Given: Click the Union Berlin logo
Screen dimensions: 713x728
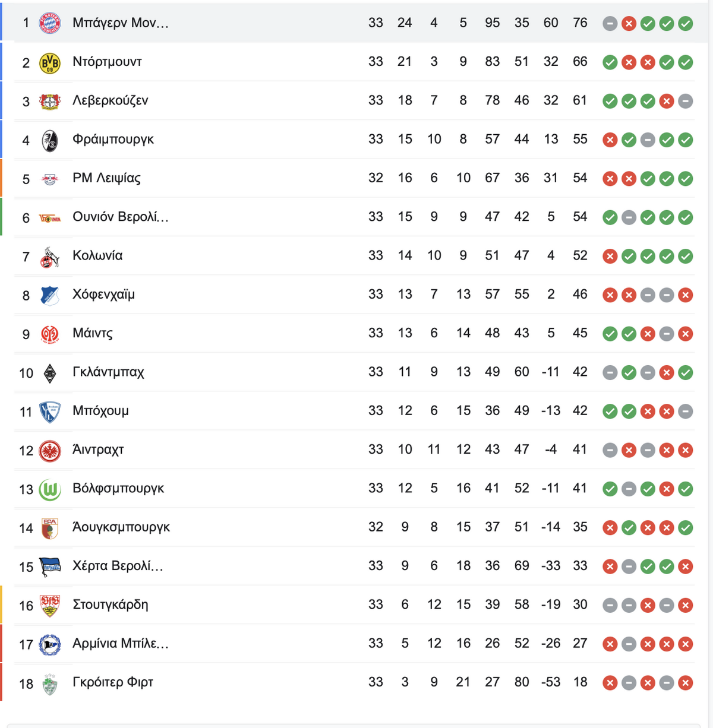Looking at the screenshot, I should point(50,218).
